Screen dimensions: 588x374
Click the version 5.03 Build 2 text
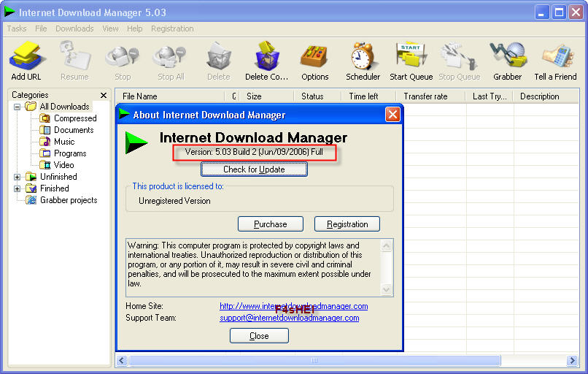pyautogui.click(x=254, y=152)
